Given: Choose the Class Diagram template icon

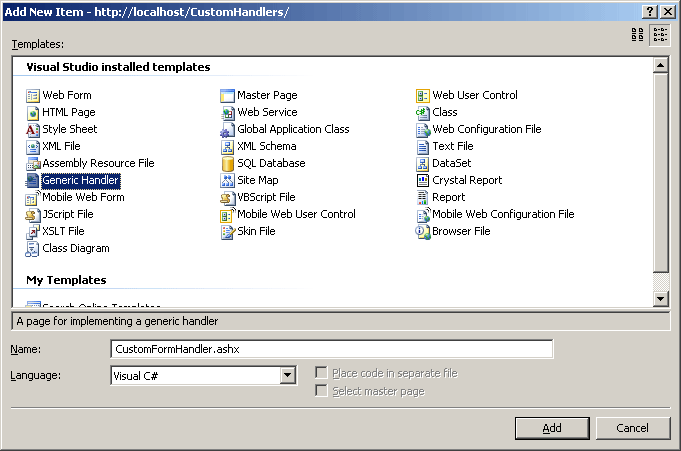Looking at the screenshot, I should pyautogui.click(x=33, y=249).
